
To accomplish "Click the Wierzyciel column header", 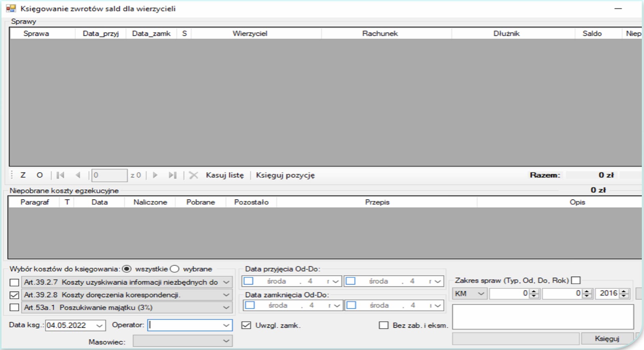I will coord(250,33).
